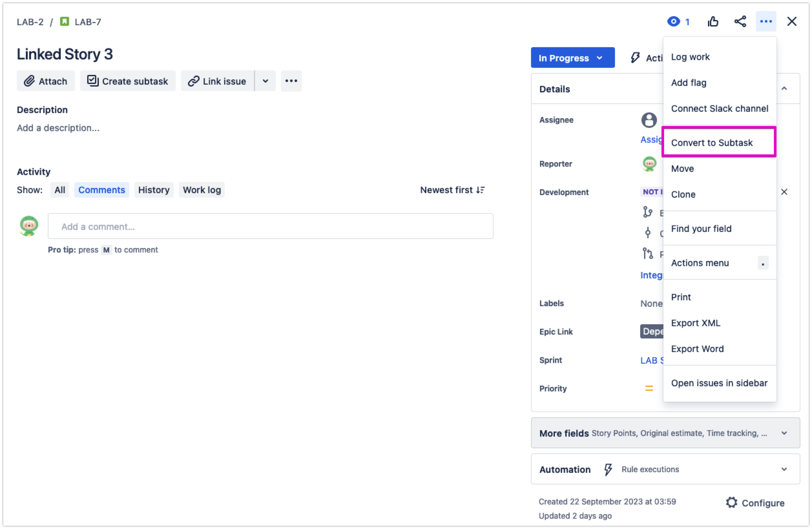Viewport: 812px width, 529px height.
Task: Click the LAB-7 story icon in breadcrumb
Action: click(x=66, y=21)
